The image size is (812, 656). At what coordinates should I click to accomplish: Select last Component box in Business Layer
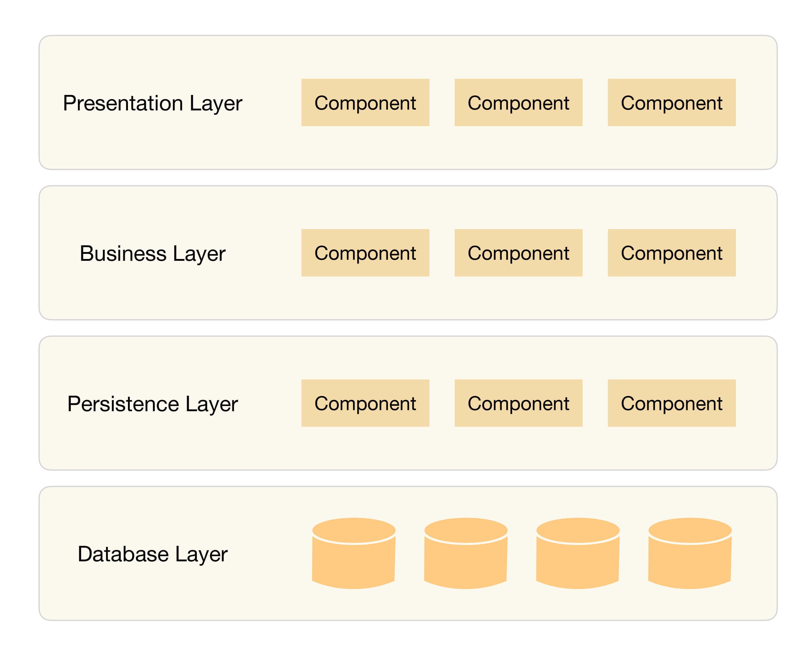point(671,253)
